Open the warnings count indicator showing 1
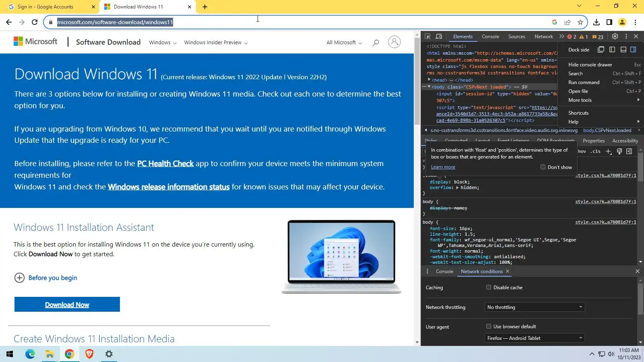This screenshot has width=644, height=362. 584,37
